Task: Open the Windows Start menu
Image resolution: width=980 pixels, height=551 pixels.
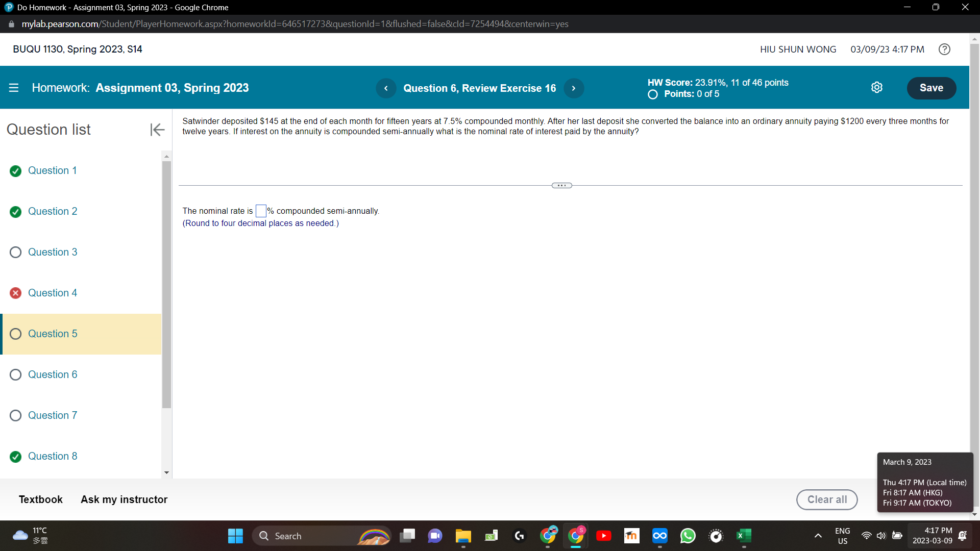Action: (x=235, y=536)
